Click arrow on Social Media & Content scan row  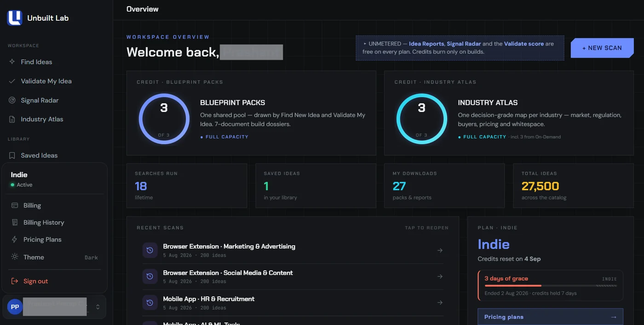coord(440,276)
